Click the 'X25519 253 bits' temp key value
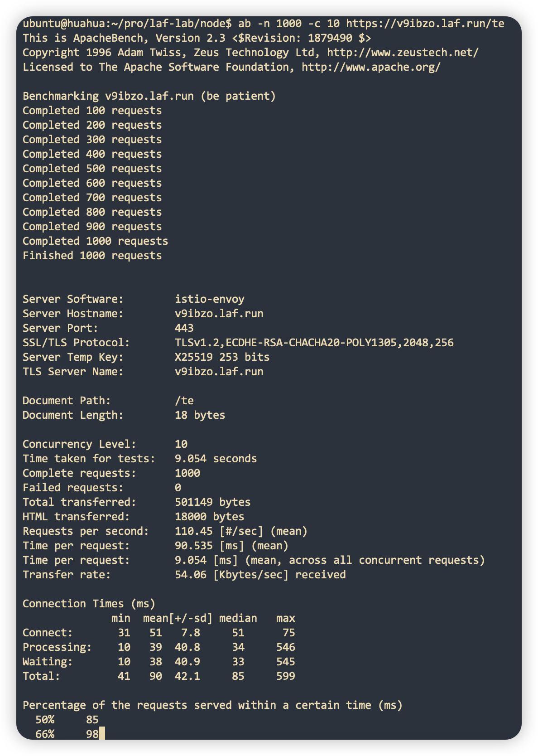The width and height of the screenshot is (538, 756). (x=222, y=357)
